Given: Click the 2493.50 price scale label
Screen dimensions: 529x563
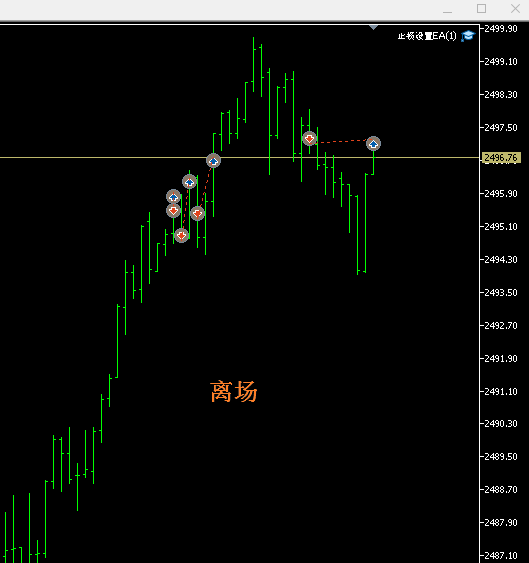Looking at the screenshot, I should click(x=501, y=293).
